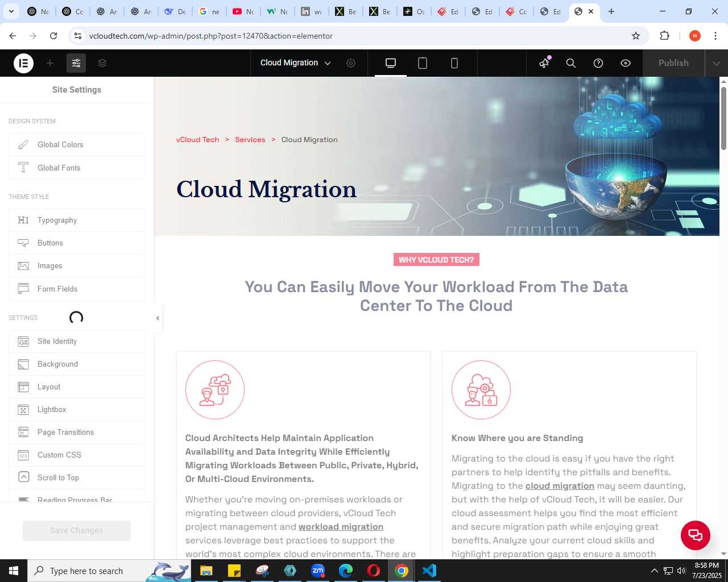
Task: Open Global Fonts settings
Action: [x=77, y=168]
